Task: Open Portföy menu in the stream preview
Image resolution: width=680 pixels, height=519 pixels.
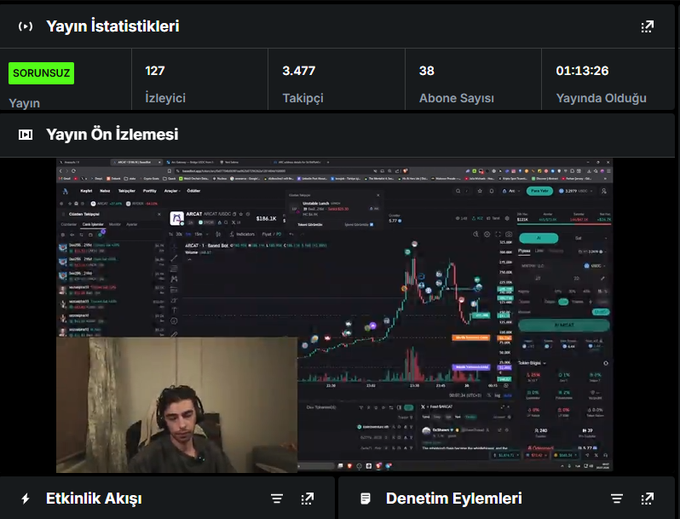Action: pyautogui.click(x=150, y=191)
